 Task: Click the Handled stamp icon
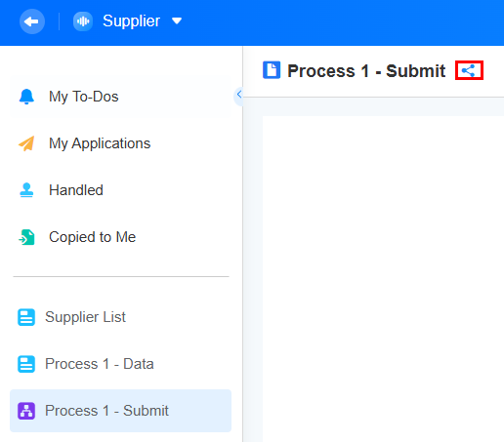click(x=26, y=190)
